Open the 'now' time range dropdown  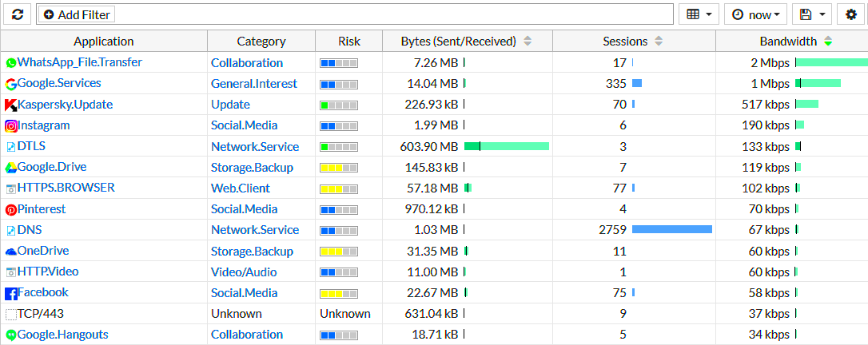(x=755, y=14)
